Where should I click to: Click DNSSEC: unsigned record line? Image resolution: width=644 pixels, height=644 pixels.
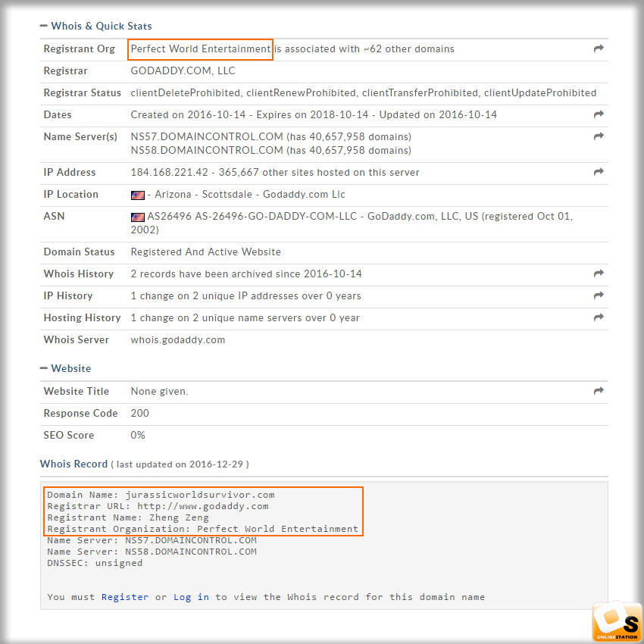click(x=95, y=563)
